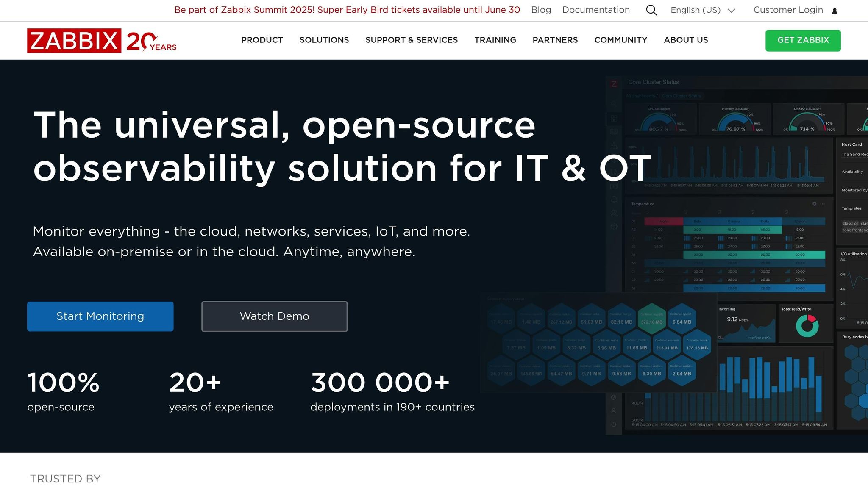Click the "100%" open-source figure
This screenshot has height=488, width=868.
point(64,383)
